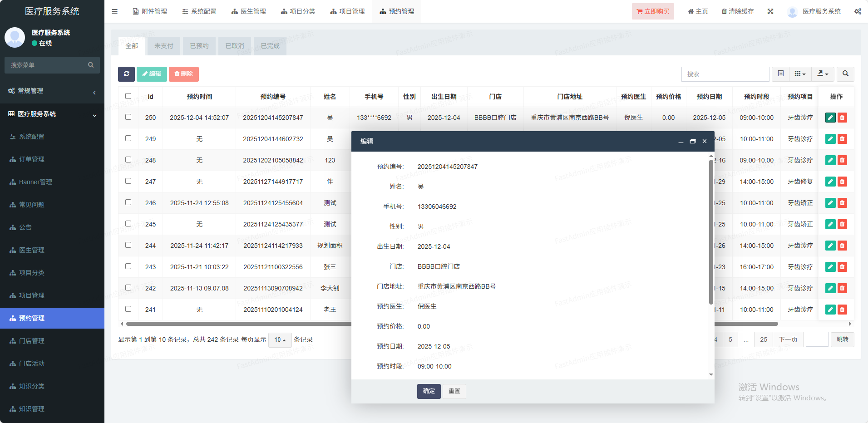
Task: Click the 重置 button in edit dialog
Action: click(x=454, y=391)
